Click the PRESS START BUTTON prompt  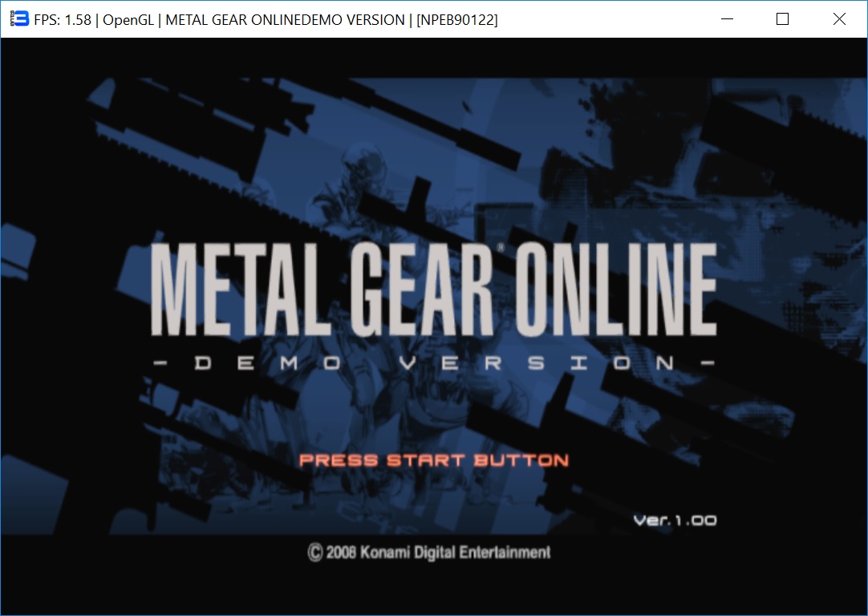[x=434, y=460]
